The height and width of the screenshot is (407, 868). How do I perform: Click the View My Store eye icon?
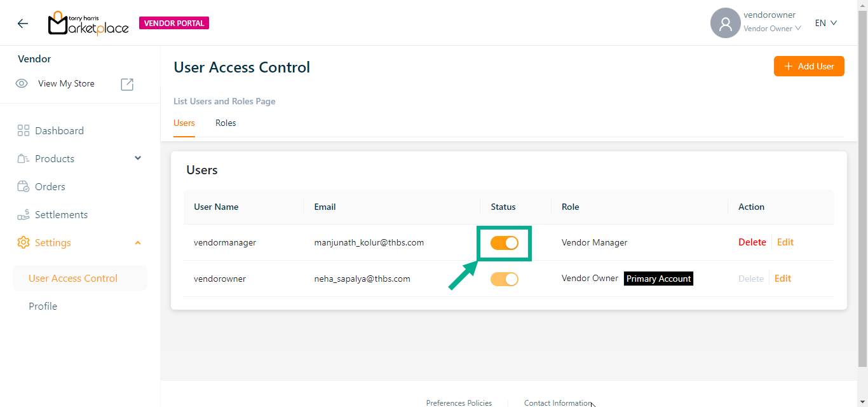coord(22,83)
